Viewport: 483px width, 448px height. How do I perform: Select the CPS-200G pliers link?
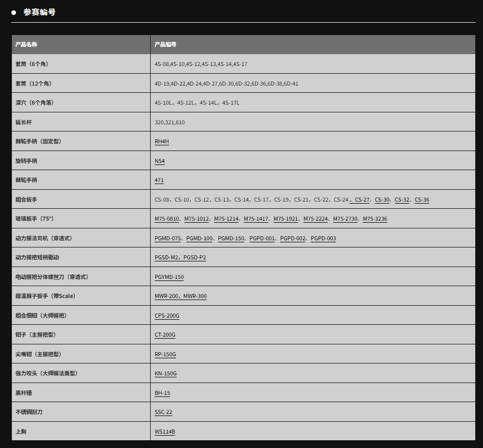click(x=167, y=316)
